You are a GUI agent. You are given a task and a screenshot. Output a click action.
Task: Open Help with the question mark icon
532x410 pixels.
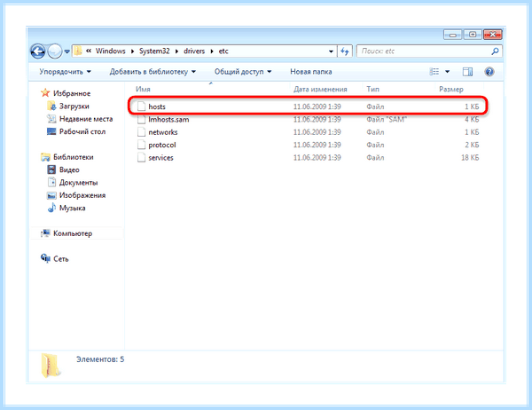click(x=489, y=72)
